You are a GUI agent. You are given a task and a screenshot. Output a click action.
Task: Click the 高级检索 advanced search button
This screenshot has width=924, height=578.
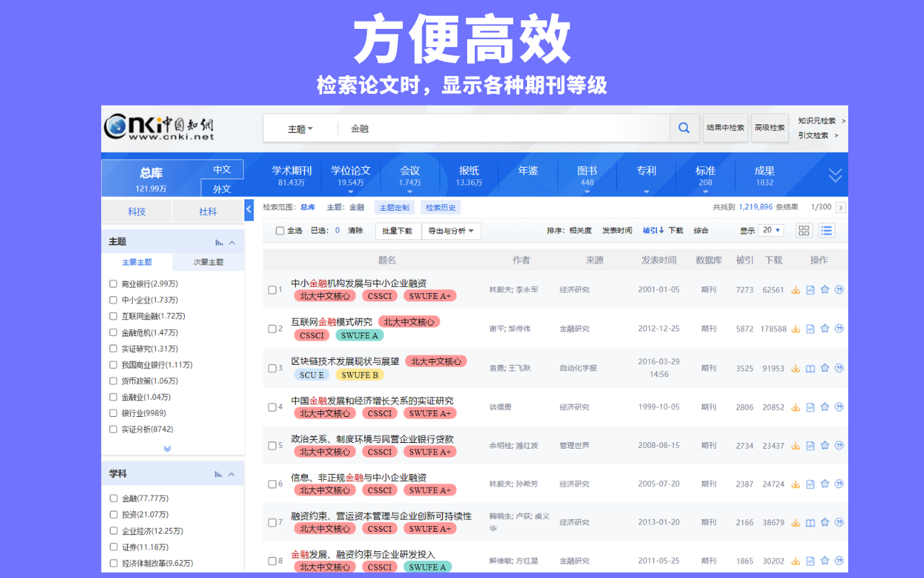(x=770, y=127)
